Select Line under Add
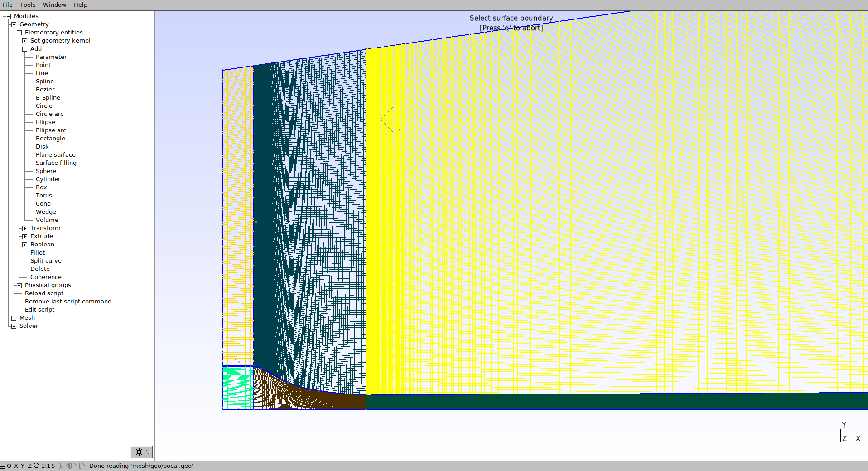The image size is (868, 471). click(42, 73)
